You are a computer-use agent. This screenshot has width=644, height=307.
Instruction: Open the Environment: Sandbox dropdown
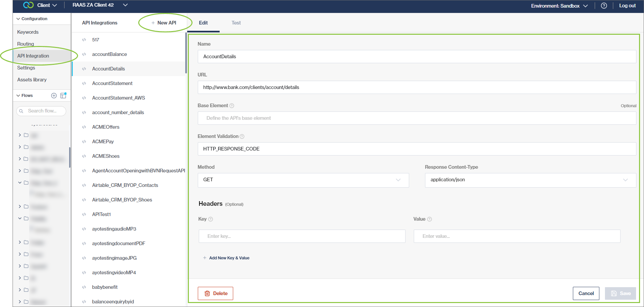(x=559, y=6)
